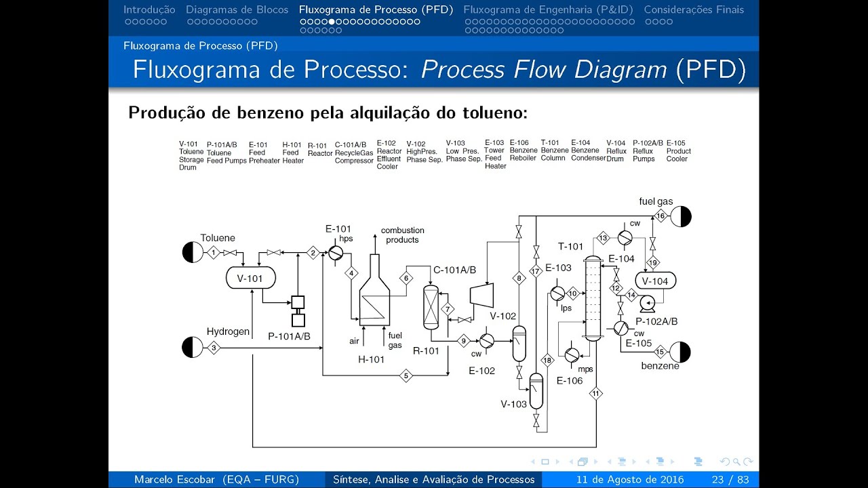Viewport: 868px width, 488px height.
Task: Click the benzene product outlet circle symbol
Action: point(680,352)
